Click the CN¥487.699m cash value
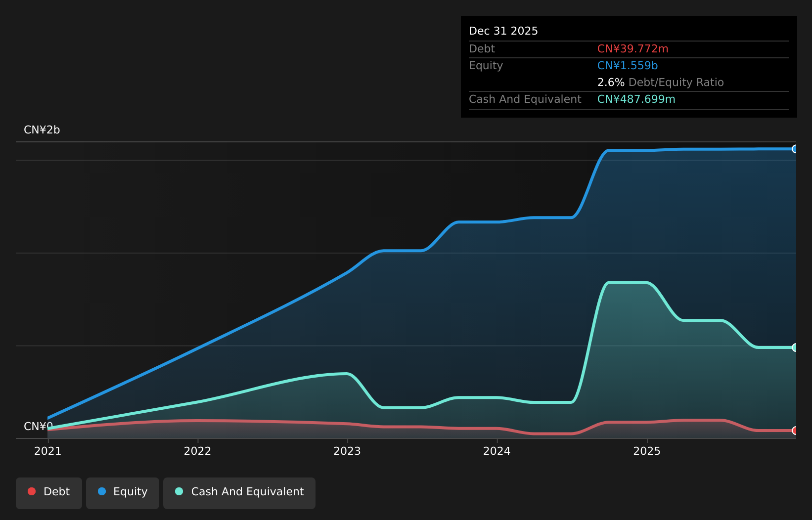 (x=636, y=99)
